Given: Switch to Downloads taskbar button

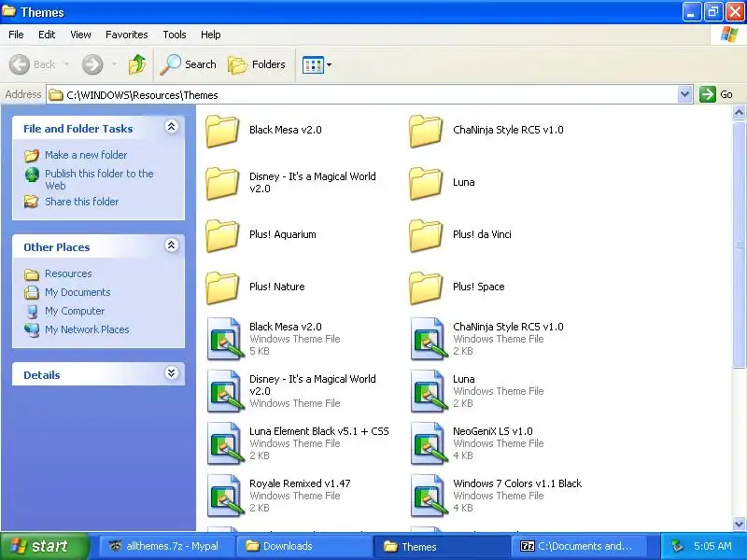Looking at the screenshot, I should tap(304, 546).
